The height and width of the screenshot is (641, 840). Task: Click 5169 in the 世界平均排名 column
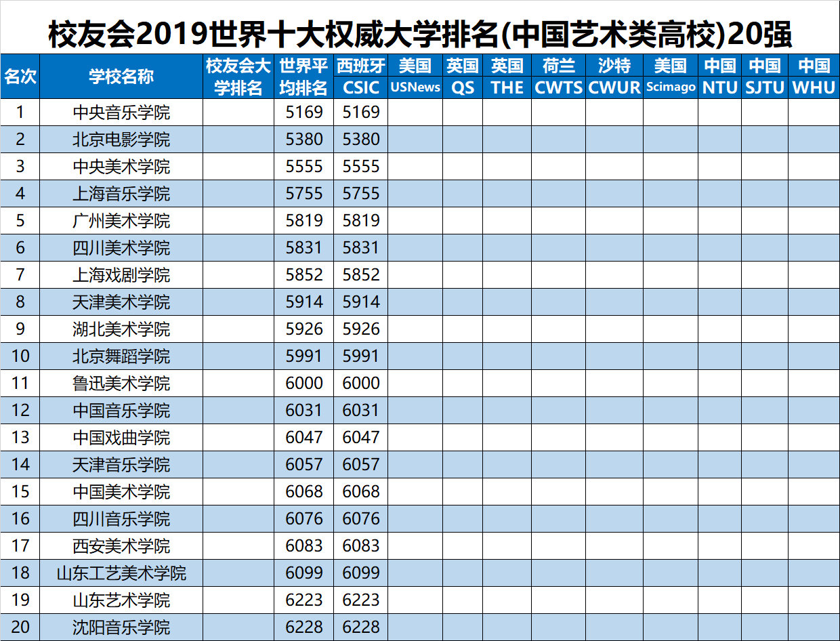click(304, 112)
